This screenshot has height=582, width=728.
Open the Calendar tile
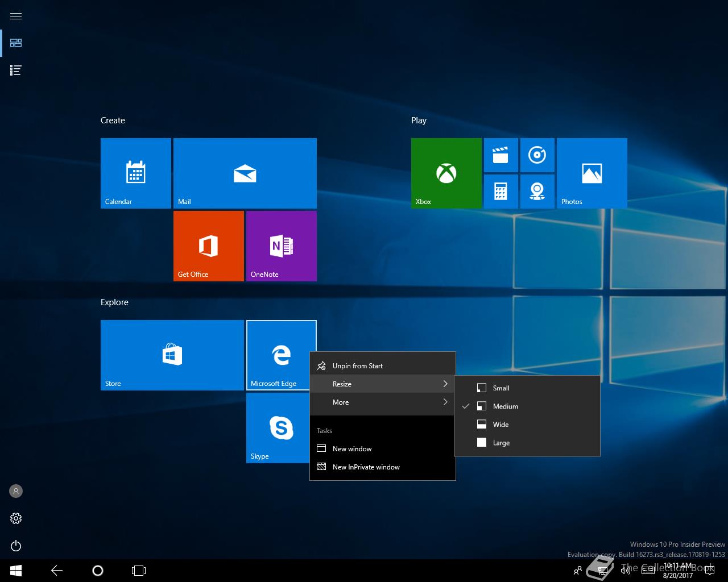(x=136, y=173)
